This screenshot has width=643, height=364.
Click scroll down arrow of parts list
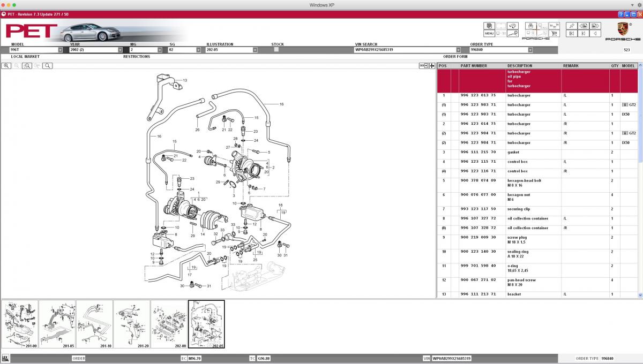tap(640, 295)
